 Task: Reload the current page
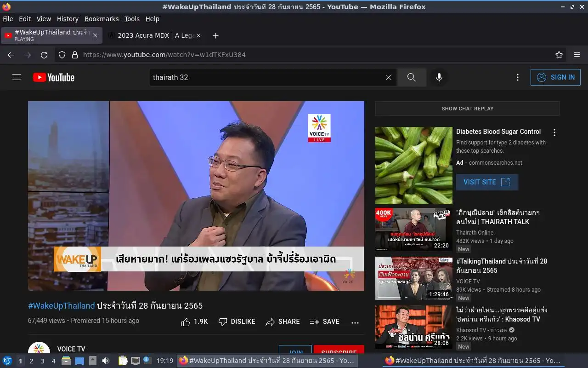coord(44,55)
